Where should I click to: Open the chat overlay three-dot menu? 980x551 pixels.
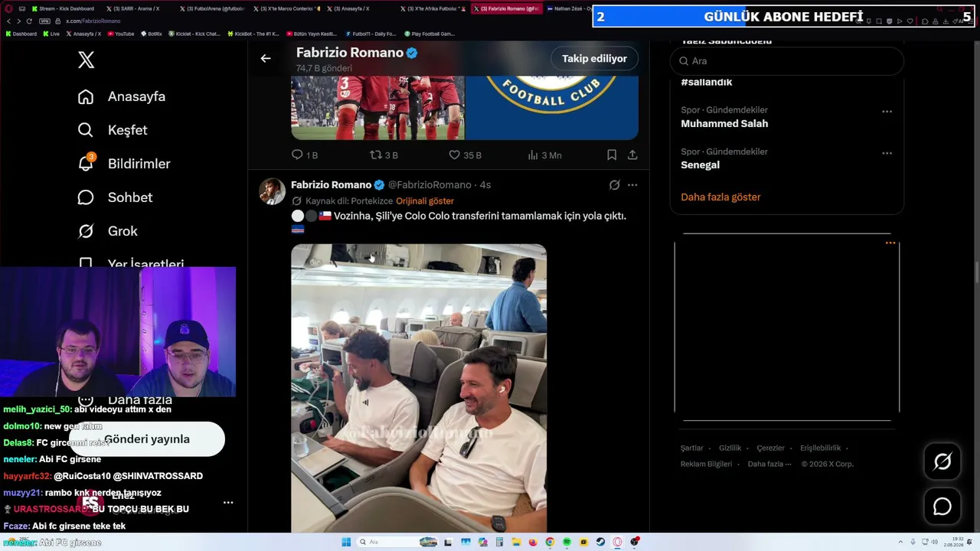[x=228, y=503]
